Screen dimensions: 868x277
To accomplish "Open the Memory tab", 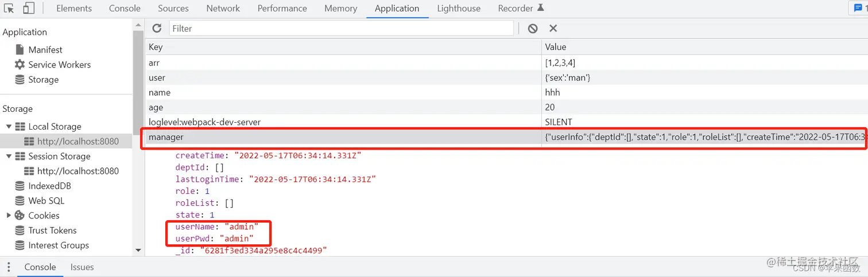I will (340, 8).
